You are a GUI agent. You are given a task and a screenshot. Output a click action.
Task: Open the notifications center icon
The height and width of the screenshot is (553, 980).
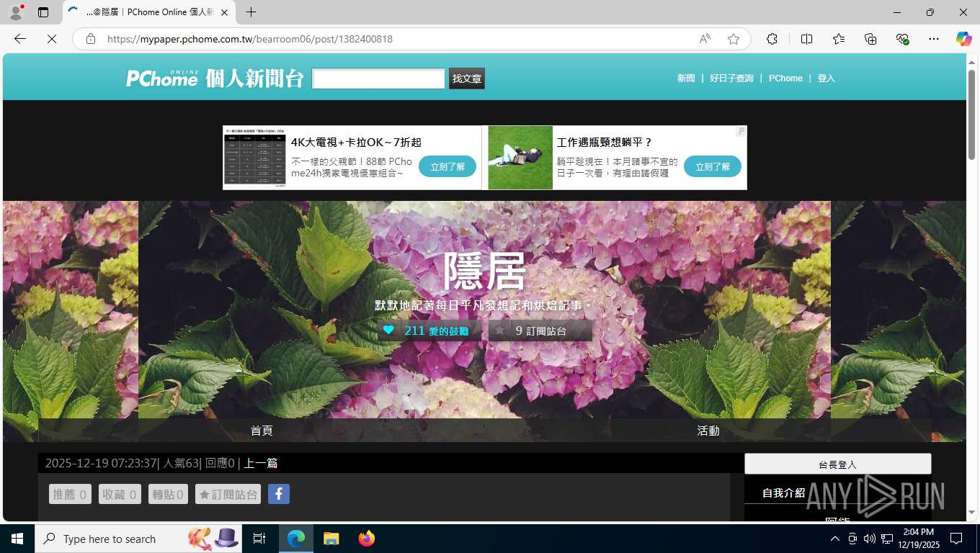956,539
